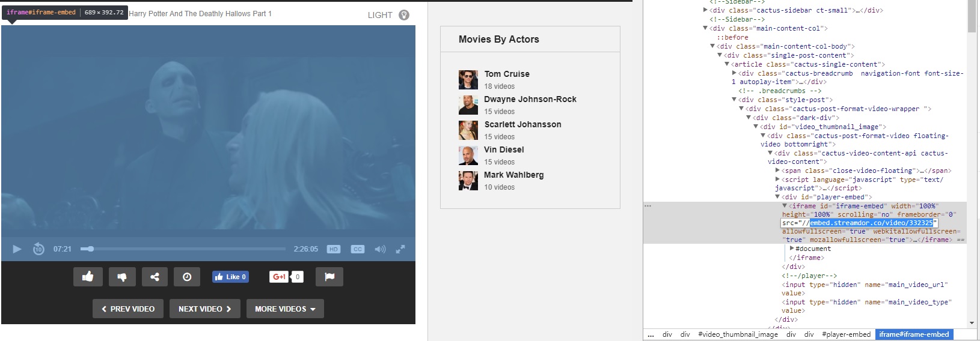Open Dwayne Johnson-Rock actor link
The width and height of the screenshot is (980, 341).
tap(530, 99)
